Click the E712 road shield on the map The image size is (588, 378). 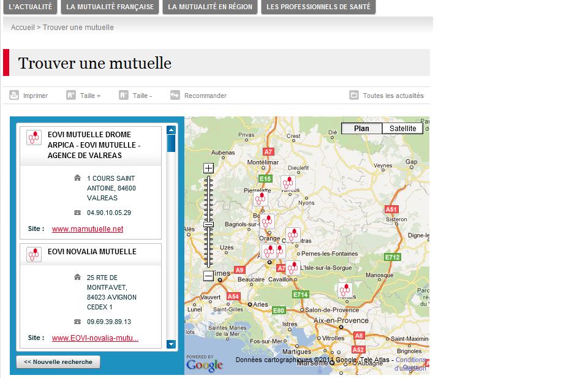pos(393,257)
